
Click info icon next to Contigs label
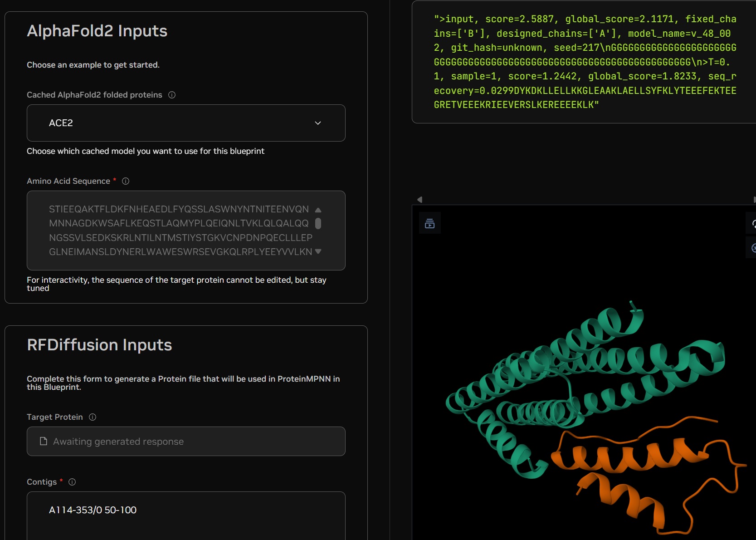coord(72,482)
